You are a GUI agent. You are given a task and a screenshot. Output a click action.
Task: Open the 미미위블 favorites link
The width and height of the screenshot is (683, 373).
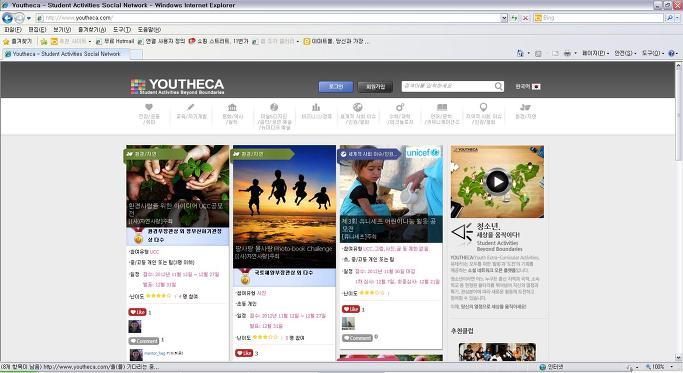[x=336, y=41]
